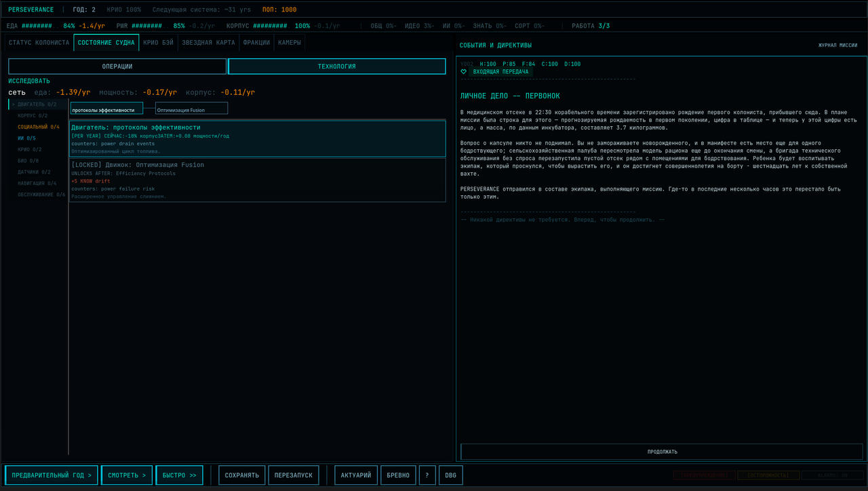868x491 pixels.
Task: Click the ? help button
Action: tap(427, 475)
